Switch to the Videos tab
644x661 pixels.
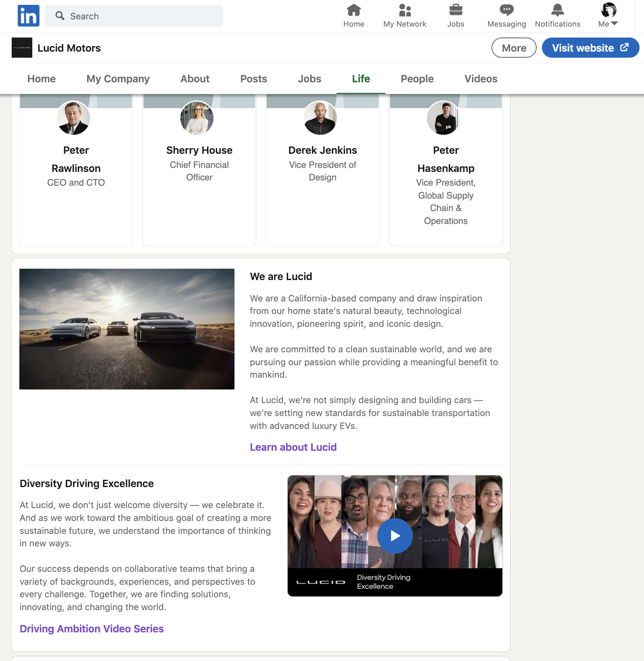point(481,79)
